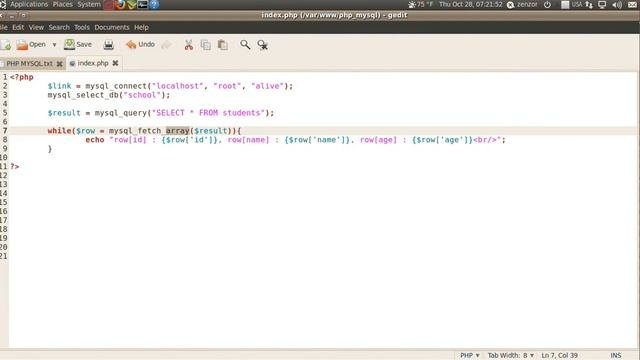The height and width of the screenshot is (360, 640).
Task: Select the index.php tab
Action: [x=93, y=63]
